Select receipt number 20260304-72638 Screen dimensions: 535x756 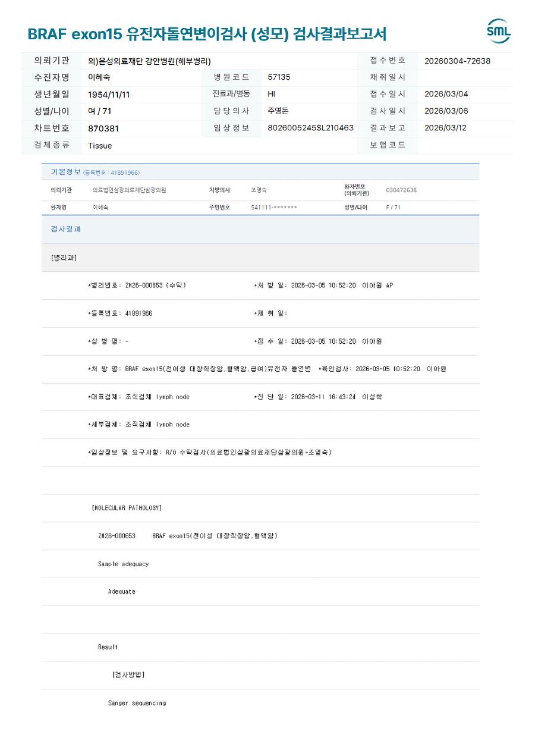pos(457,61)
